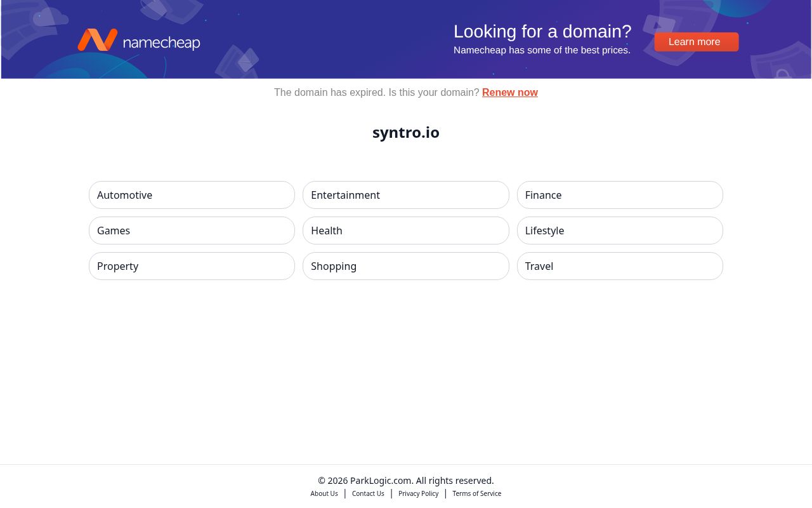Open the Lifestyle category
812x508 pixels.
(x=620, y=231)
